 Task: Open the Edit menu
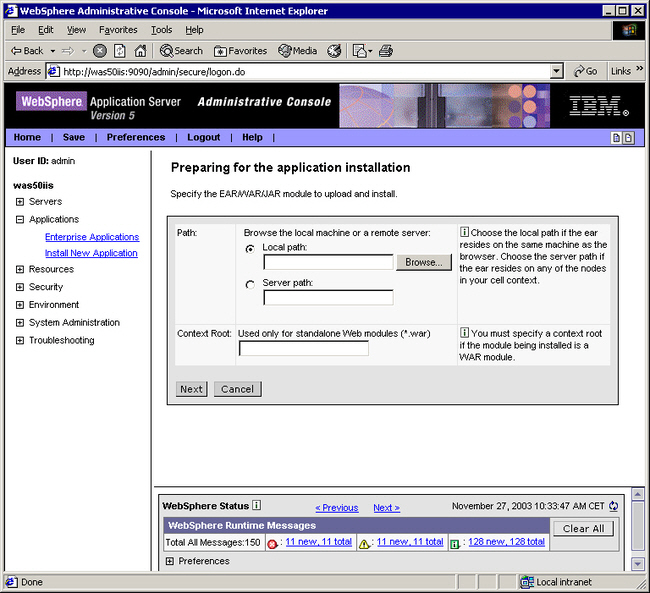click(46, 30)
